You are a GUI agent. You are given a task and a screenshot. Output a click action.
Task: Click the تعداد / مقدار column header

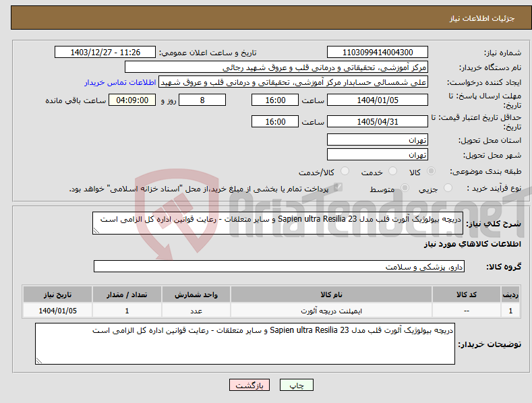127,294
